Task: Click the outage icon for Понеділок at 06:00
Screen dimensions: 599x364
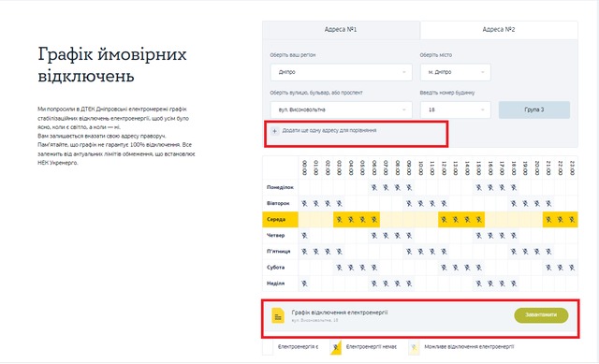Action: (x=374, y=187)
